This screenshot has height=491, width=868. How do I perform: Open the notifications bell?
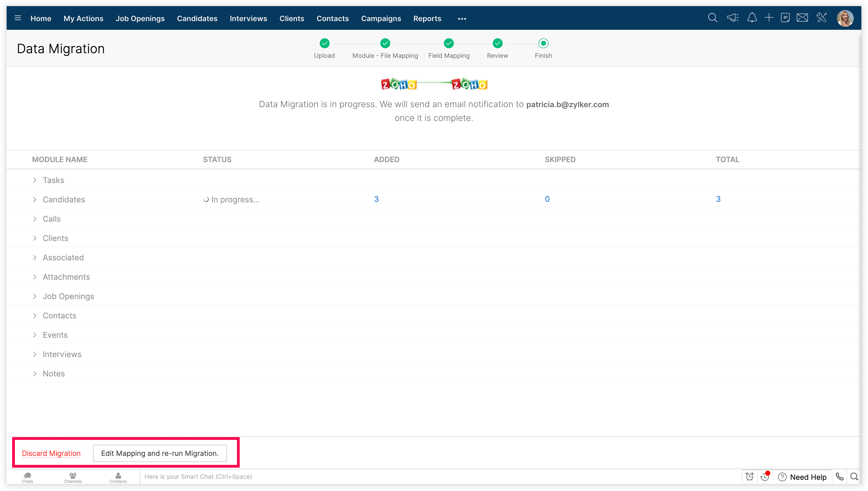[752, 18]
